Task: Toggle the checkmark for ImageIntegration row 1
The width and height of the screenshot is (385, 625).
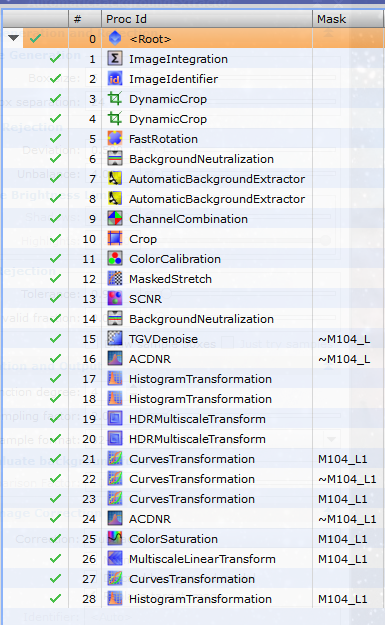Action: pyautogui.click(x=55, y=59)
